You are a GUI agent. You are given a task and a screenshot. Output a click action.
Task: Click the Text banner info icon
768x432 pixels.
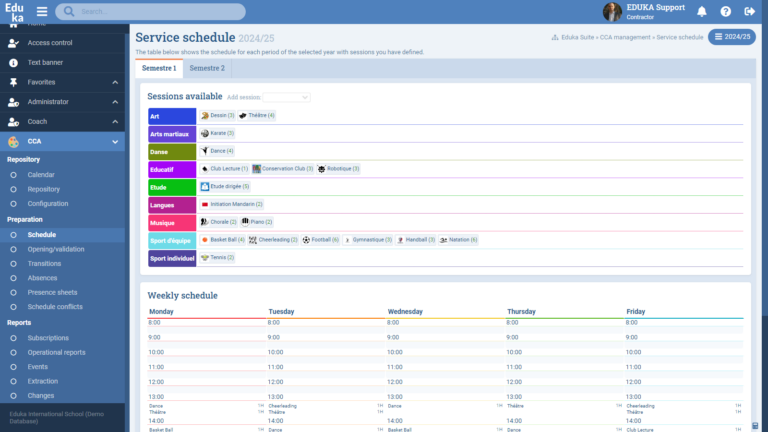pos(13,63)
